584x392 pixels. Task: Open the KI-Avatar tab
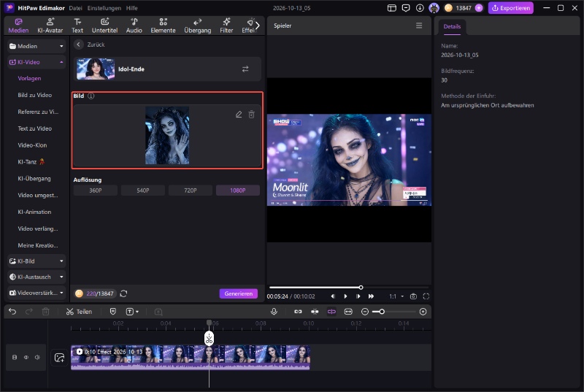(x=50, y=26)
